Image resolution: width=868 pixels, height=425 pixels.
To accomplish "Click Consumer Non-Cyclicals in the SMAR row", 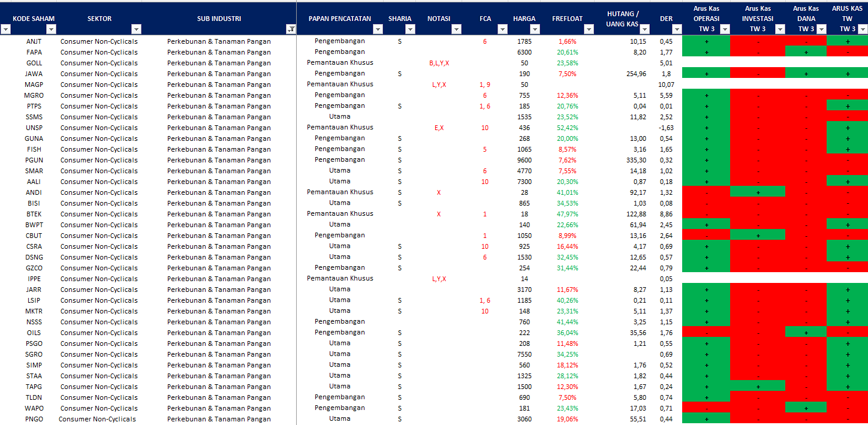I will point(99,171).
